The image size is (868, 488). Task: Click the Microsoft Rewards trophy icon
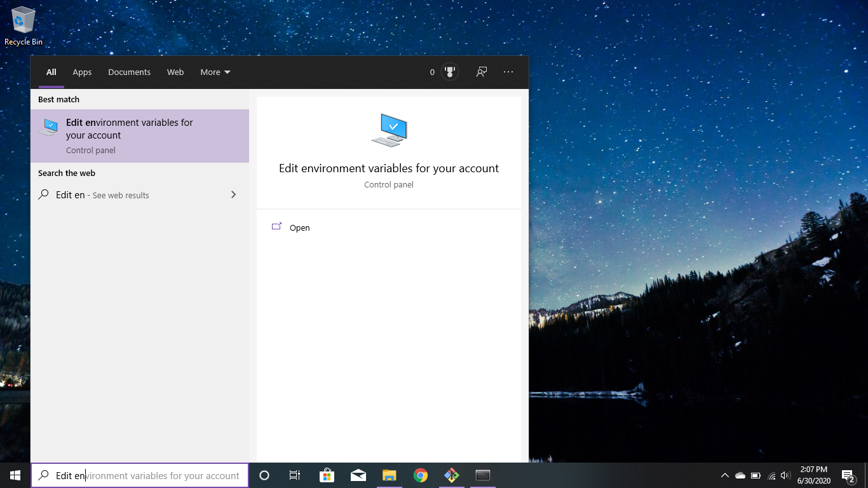[x=450, y=72]
